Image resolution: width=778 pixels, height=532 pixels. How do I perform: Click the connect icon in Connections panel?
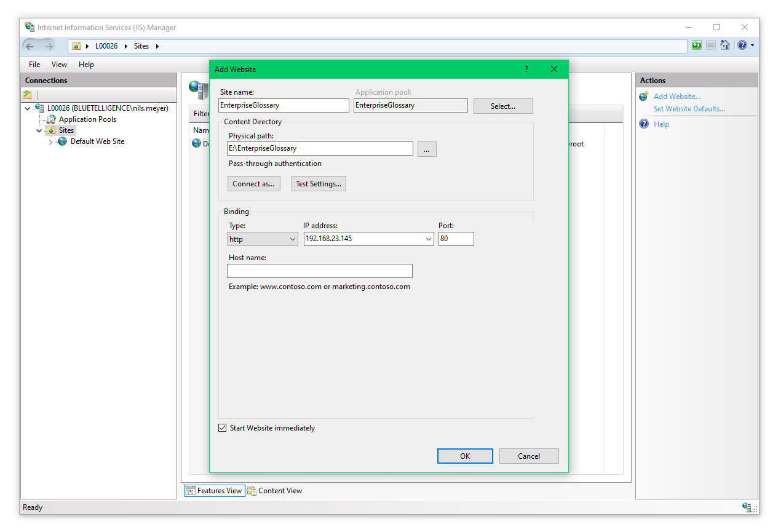[27, 95]
